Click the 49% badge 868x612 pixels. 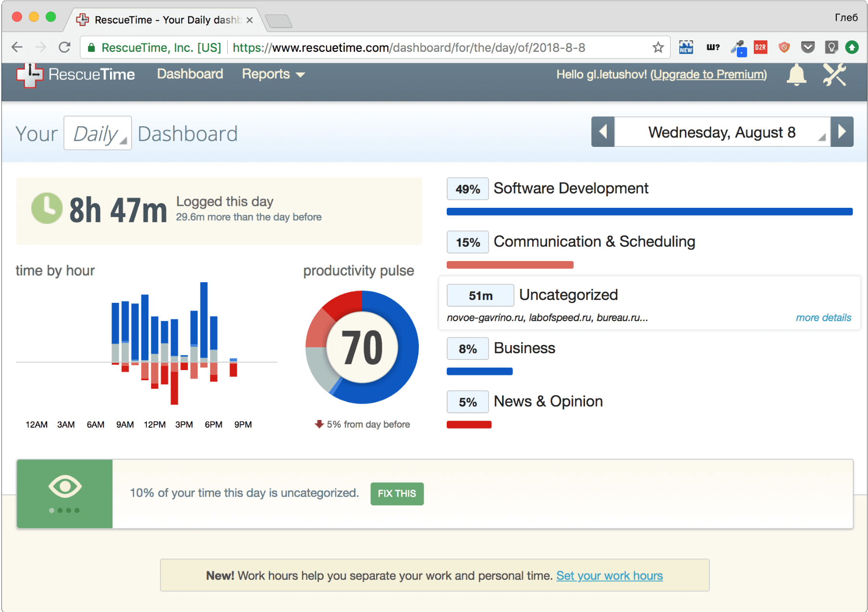pyautogui.click(x=467, y=189)
